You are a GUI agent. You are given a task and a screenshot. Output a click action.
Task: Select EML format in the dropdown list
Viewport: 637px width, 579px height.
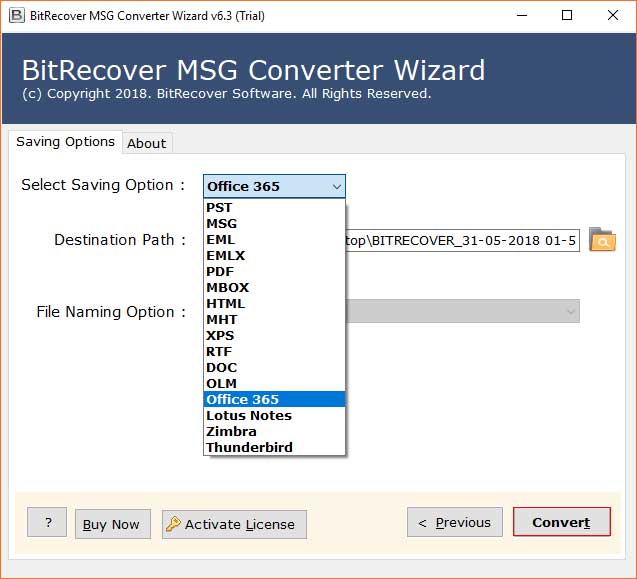(x=274, y=239)
